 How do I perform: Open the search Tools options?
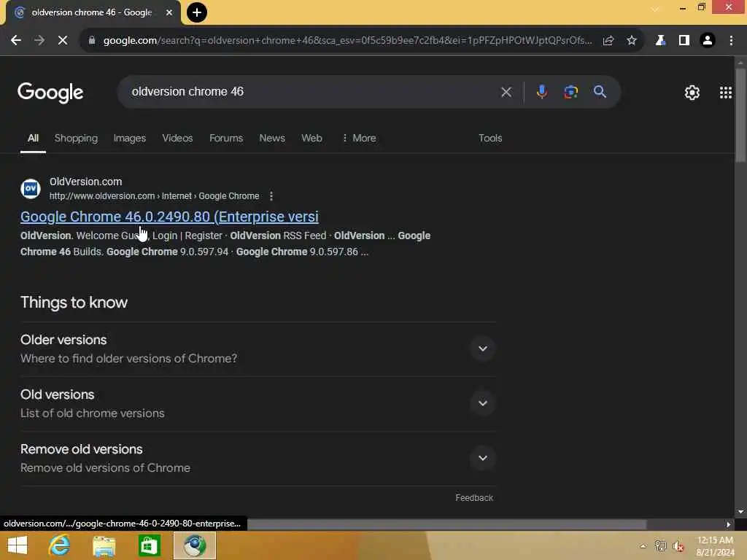click(x=490, y=138)
